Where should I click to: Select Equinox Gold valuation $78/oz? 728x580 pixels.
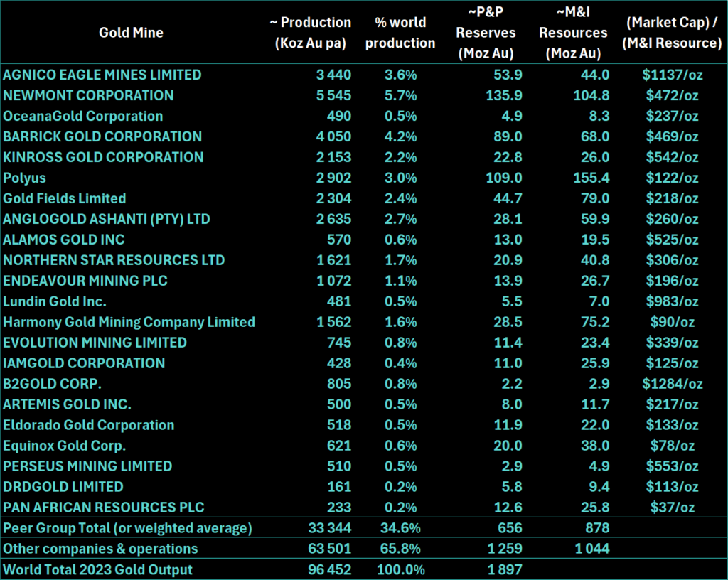673,446
